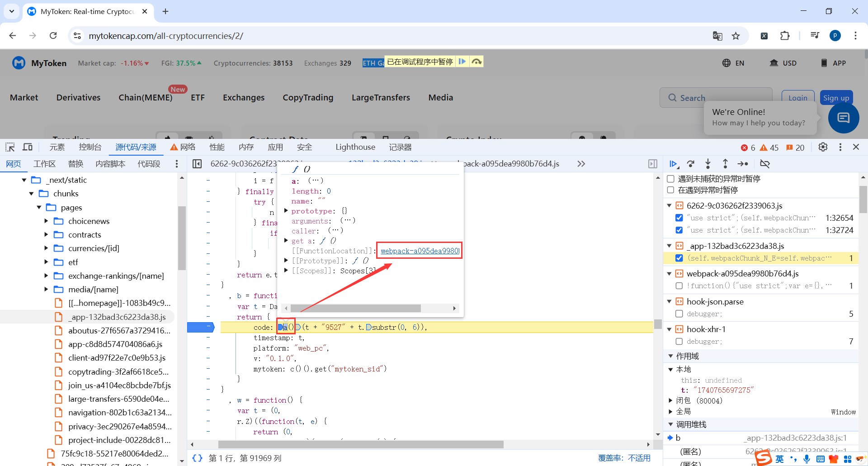This screenshot has height=466, width=868.
Task: Collapse the 调用堆栈 section
Action: point(671,424)
